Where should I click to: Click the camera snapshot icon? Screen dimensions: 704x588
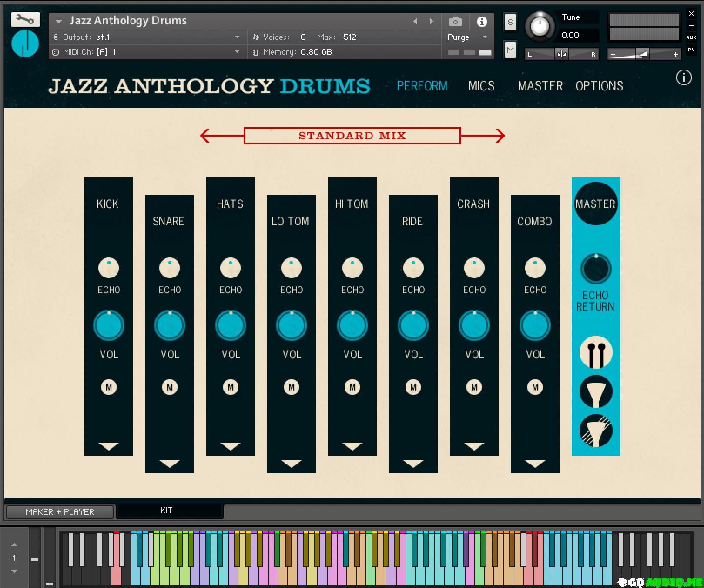tap(455, 21)
